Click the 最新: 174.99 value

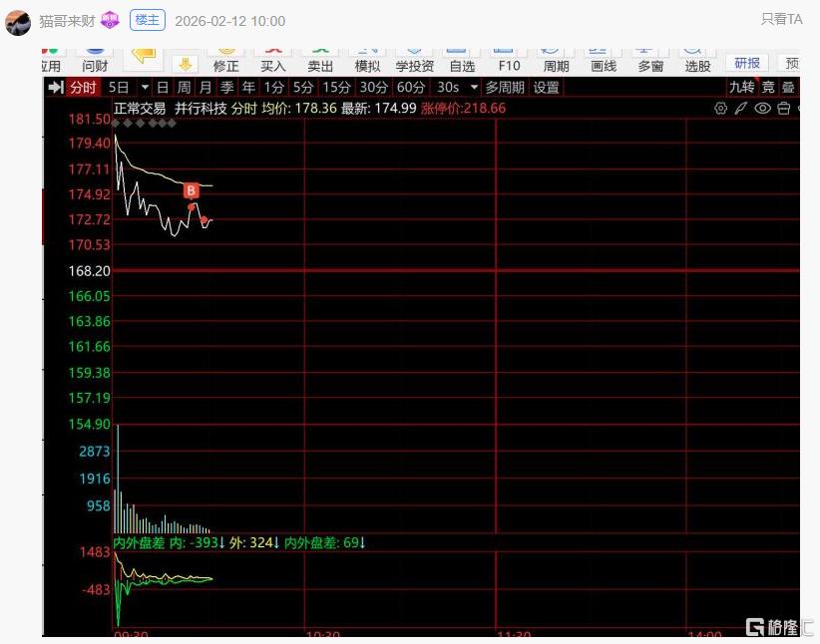379,109
